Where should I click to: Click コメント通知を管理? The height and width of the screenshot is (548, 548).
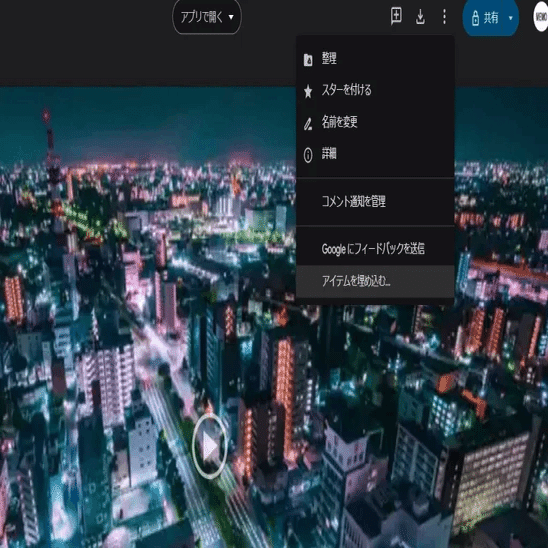(375, 201)
